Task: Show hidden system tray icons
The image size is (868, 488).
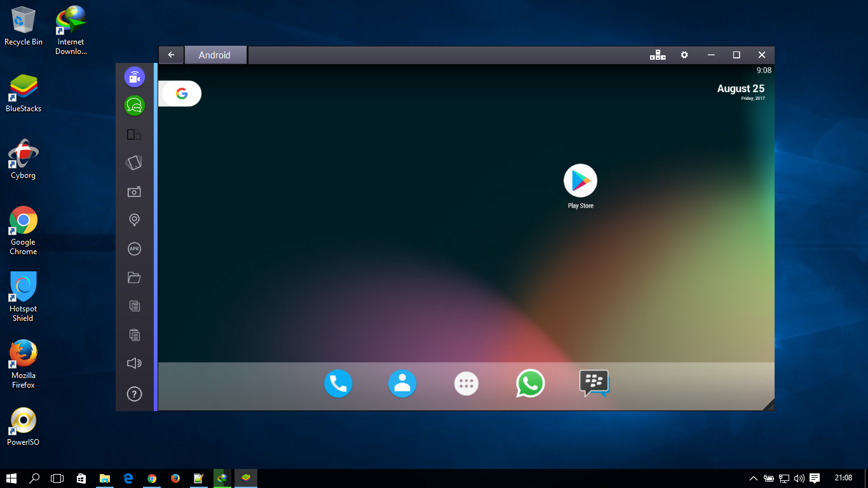Action: point(754,478)
